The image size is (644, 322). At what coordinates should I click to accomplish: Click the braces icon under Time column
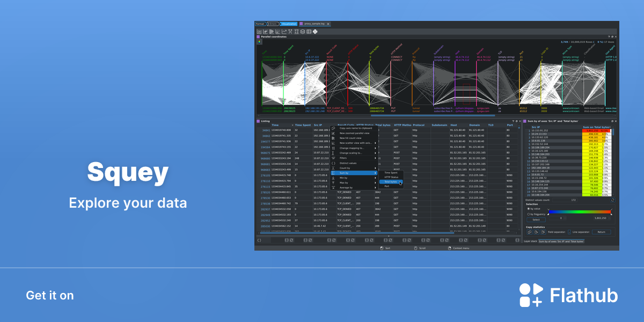coord(287,240)
